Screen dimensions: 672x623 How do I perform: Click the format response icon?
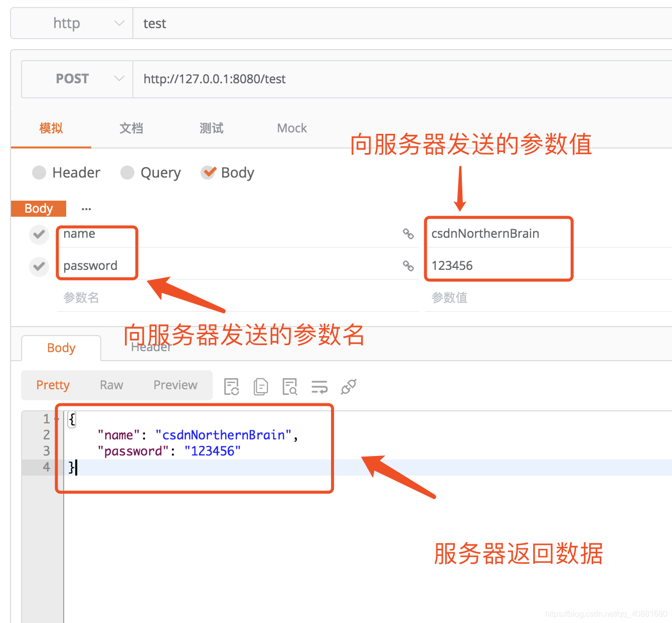point(231,386)
